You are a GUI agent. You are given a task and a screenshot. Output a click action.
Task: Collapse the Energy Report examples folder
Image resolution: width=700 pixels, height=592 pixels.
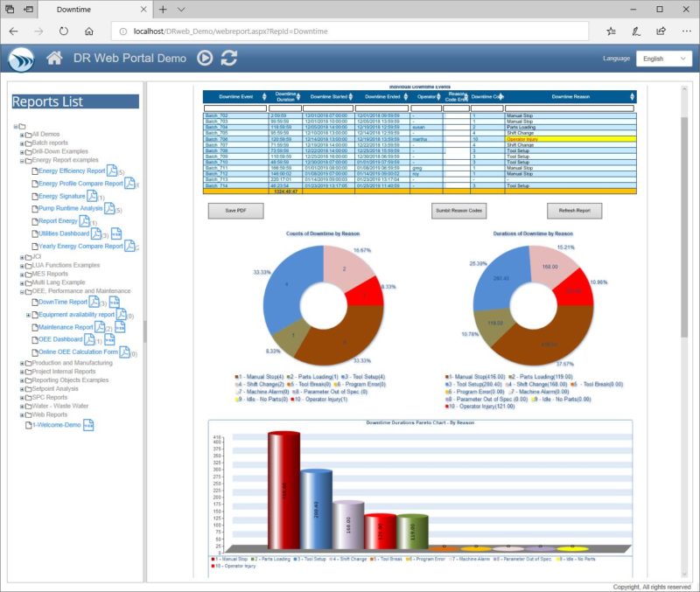[24, 160]
